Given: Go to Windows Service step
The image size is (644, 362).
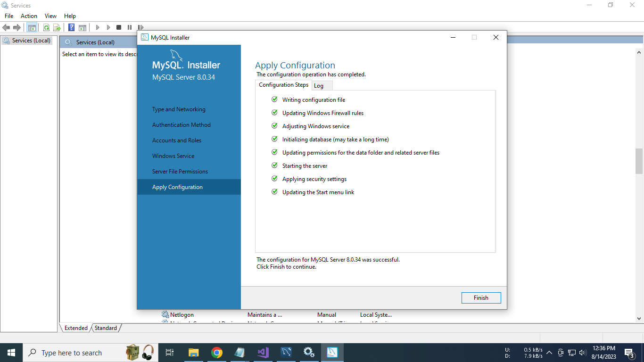Looking at the screenshot, I should click(173, 156).
